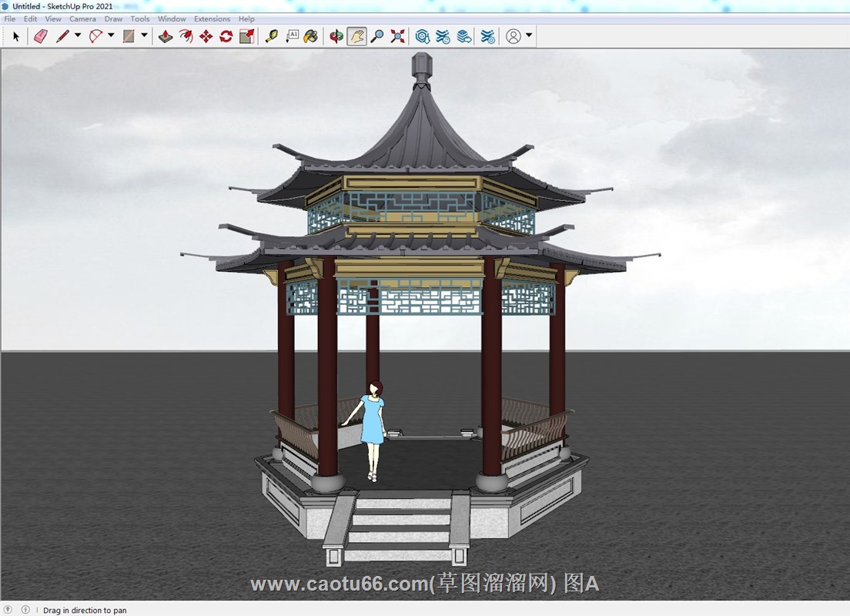This screenshot has height=616, width=850.
Task: Activate the Orbit camera tool
Action: tap(336, 36)
